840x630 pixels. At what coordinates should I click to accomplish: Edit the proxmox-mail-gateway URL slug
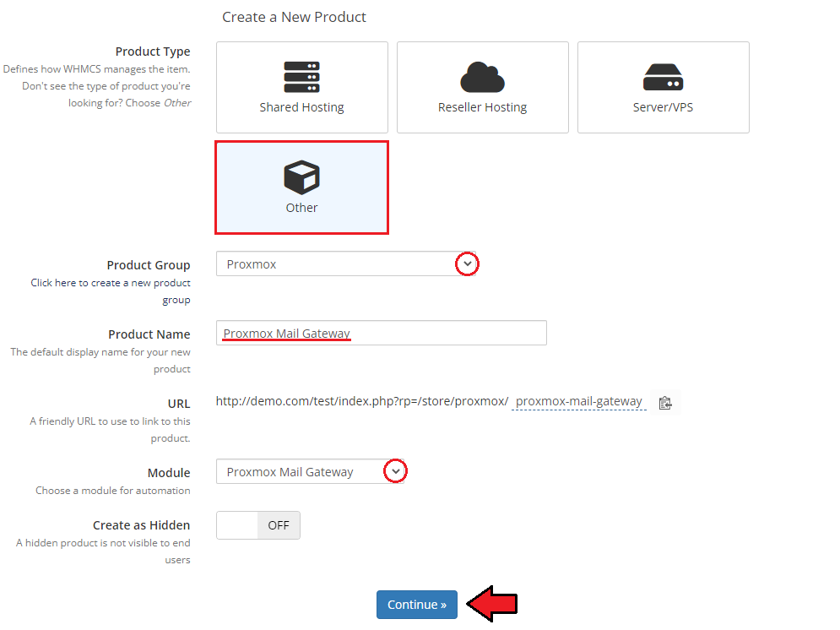(578, 401)
